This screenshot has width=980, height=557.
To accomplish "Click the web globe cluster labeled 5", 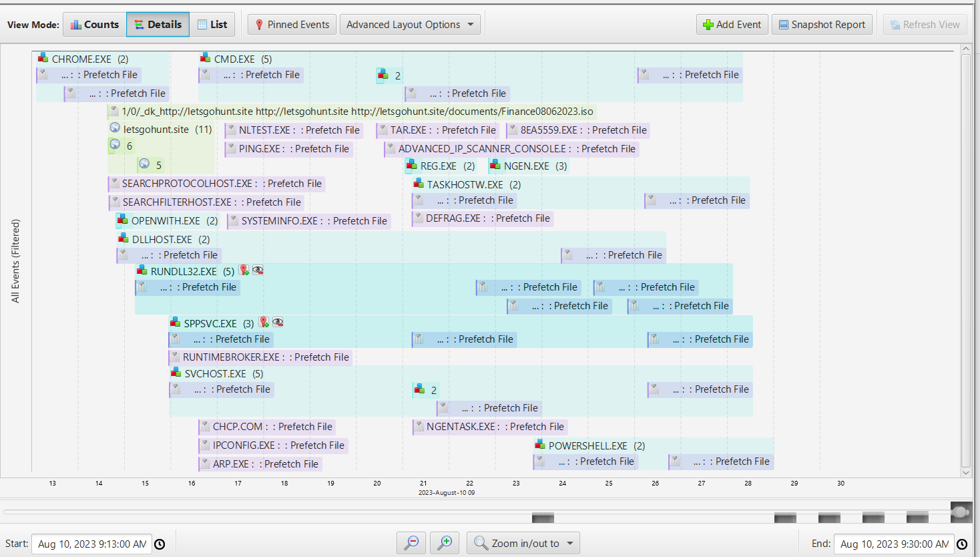I will click(144, 164).
